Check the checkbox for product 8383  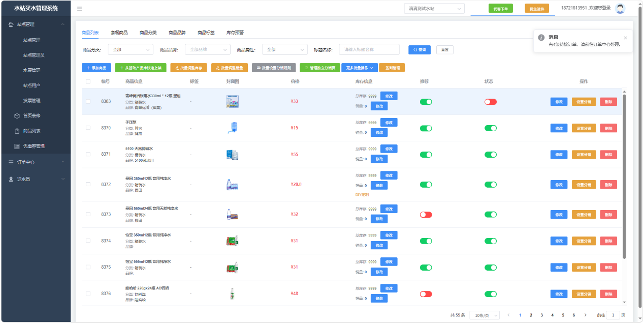[88, 101]
